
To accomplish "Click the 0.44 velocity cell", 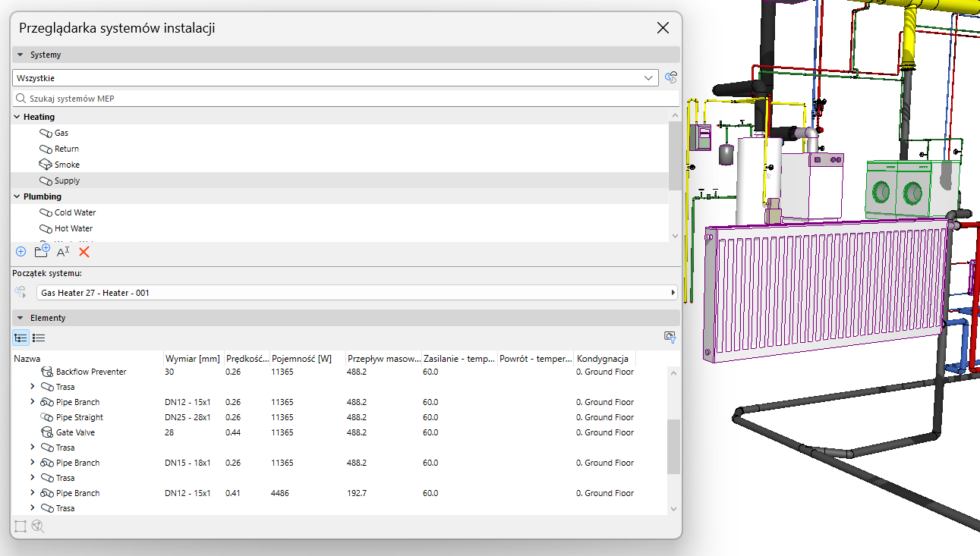I will click(233, 432).
